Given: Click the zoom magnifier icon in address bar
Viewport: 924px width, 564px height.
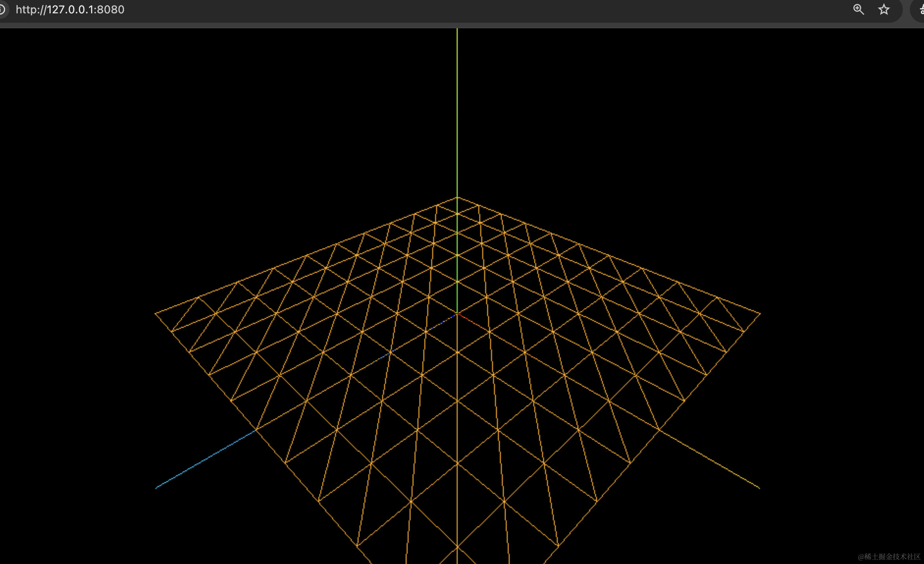Looking at the screenshot, I should click(858, 9).
